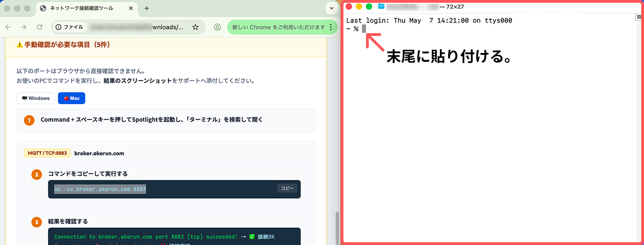Image resolution: width=644 pixels, height=245 pixels.
Task: Click the Chrome forward arrow
Action: point(24,27)
